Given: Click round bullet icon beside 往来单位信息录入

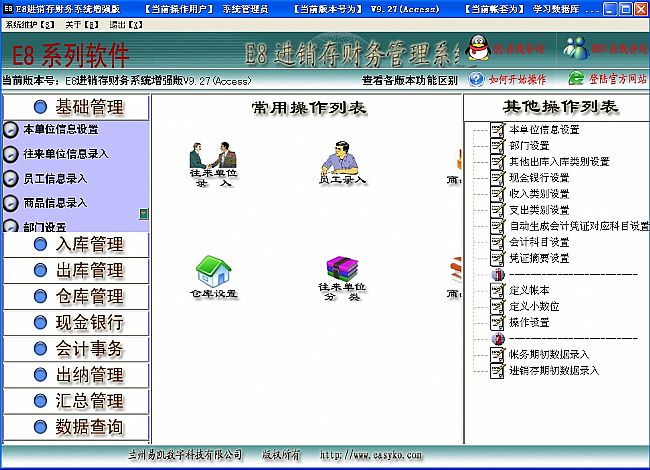Looking at the screenshot, I should pos(10,154).
